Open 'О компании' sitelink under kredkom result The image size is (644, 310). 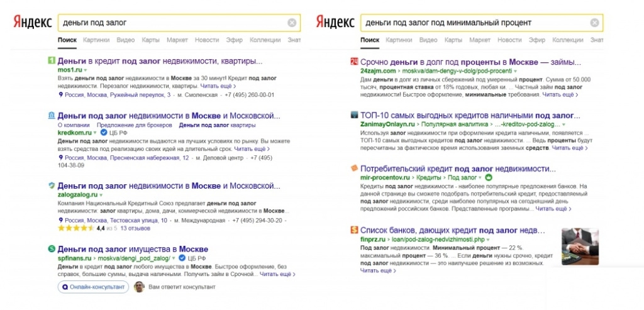(x=74, y=125)
